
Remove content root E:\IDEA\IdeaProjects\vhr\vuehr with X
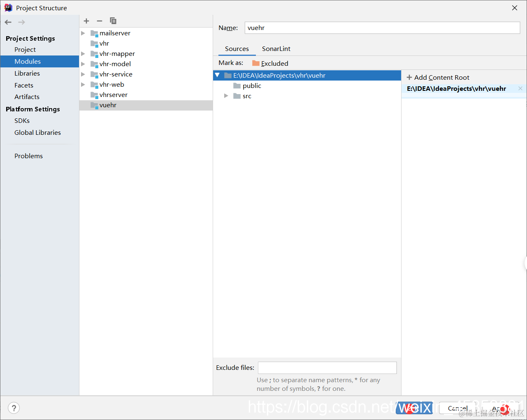coord(520,88)
